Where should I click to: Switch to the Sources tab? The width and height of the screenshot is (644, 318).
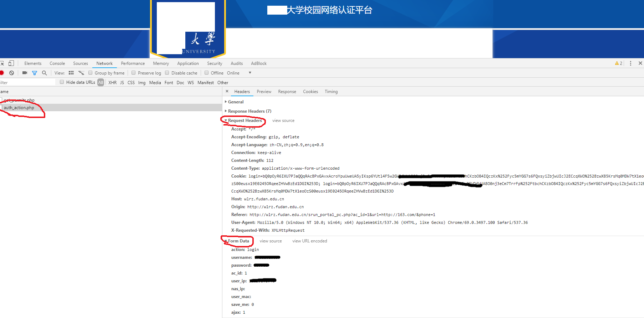coord(81,63)
